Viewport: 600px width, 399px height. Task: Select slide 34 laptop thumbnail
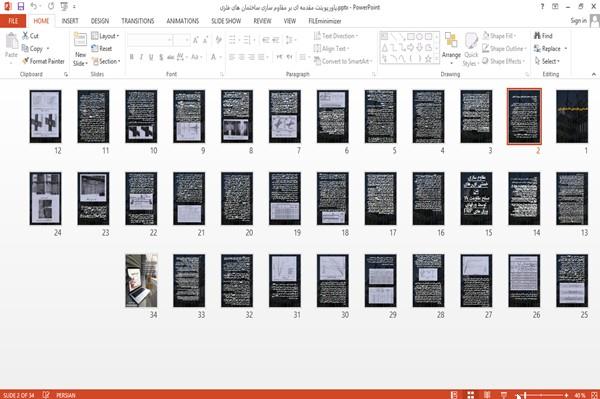tap(141, 280)
